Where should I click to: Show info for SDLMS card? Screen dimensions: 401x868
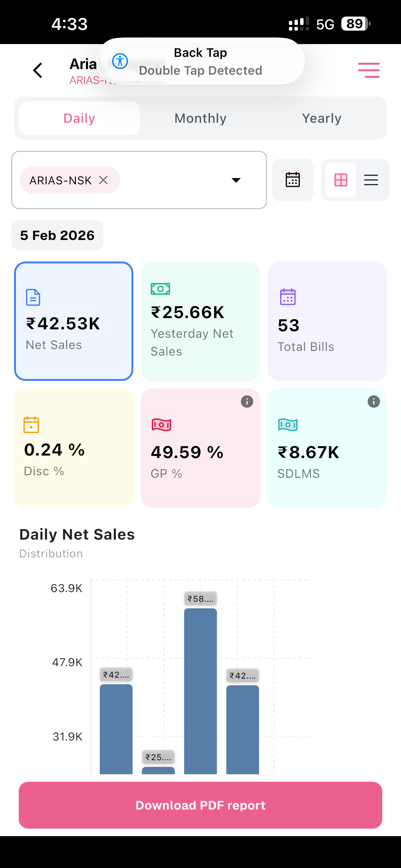click(x=374, y=402)
